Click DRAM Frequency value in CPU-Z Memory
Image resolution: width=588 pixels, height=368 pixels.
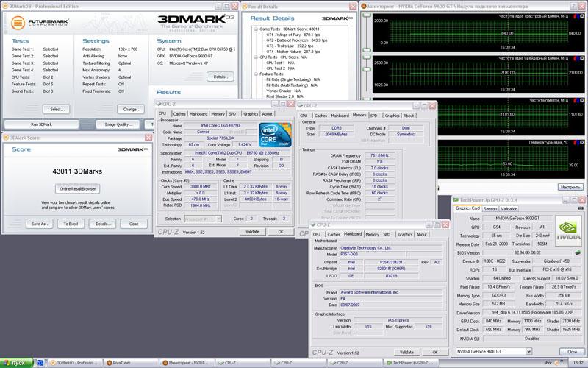pyautogui.click(x=379, y=155)
